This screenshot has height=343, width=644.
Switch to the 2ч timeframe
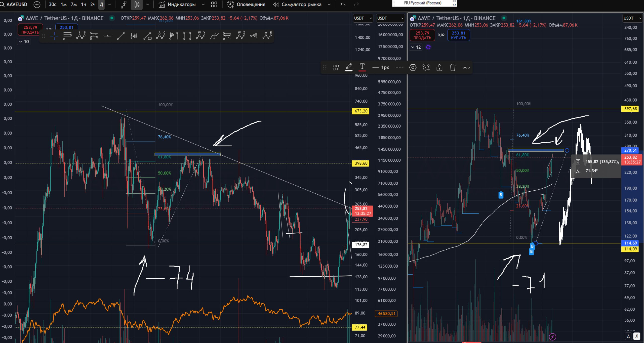(93, 5)
